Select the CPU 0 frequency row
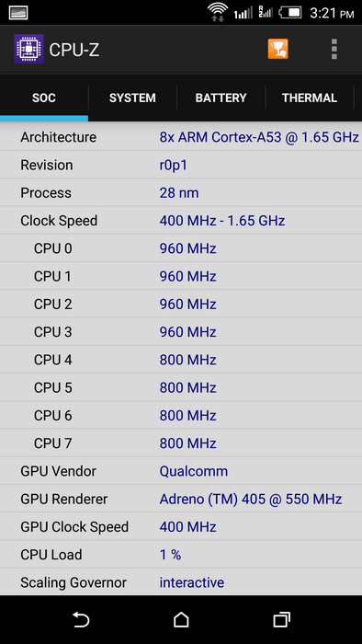Screen dimensions: 362x644 coord(181,248)
